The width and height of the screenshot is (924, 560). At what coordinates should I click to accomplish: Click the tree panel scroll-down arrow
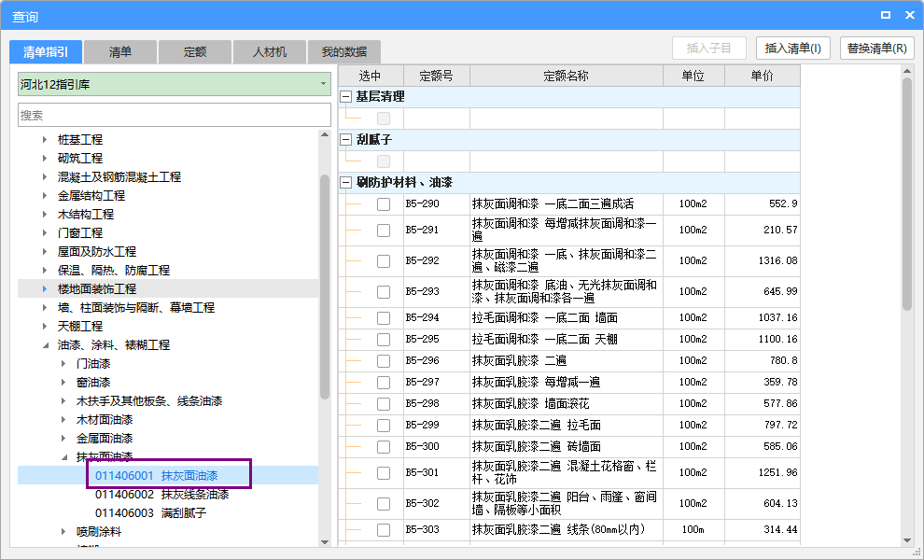(325, 541)
